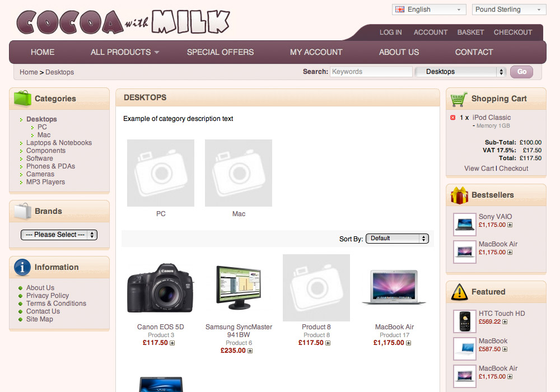Open the Desktops search category dropdown
Image resolution: width=560 pixels, height=392 pixels.
coord(461,72)
